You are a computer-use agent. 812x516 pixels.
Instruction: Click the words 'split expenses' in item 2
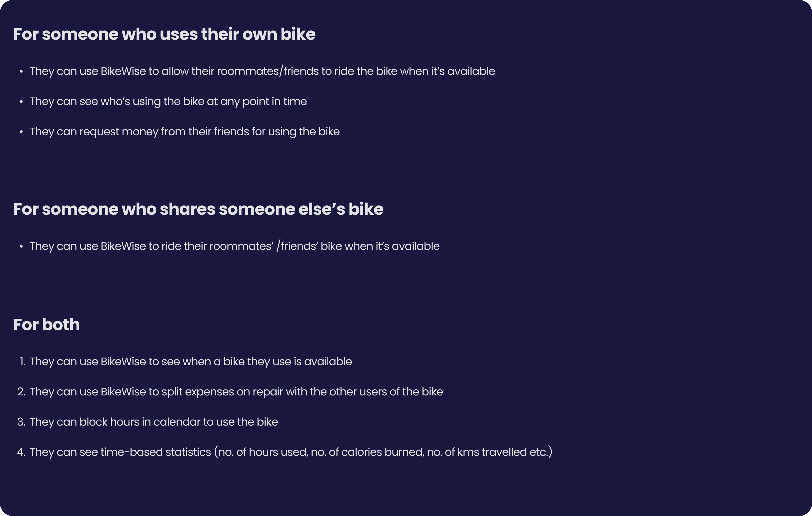coord(198,392)
